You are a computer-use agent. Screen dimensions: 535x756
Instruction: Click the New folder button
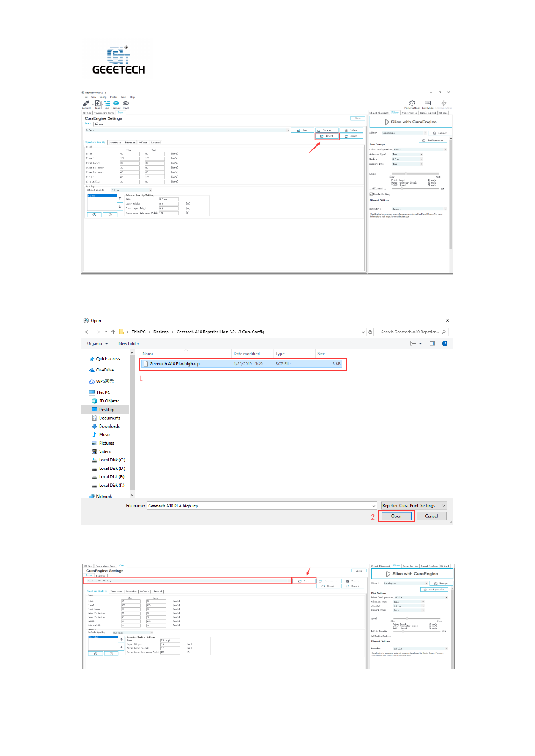click(x=129, y=344)
